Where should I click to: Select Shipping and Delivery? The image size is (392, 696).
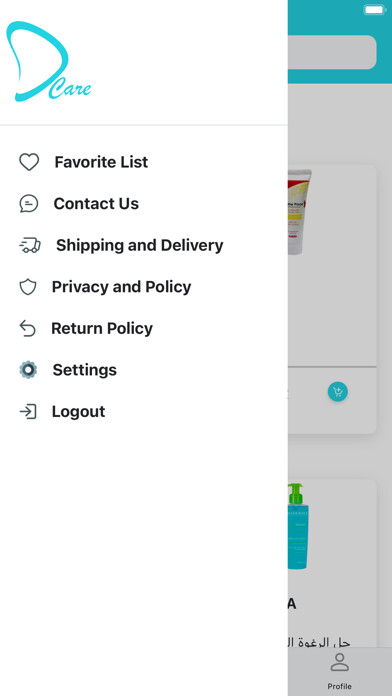pos(139,245)
